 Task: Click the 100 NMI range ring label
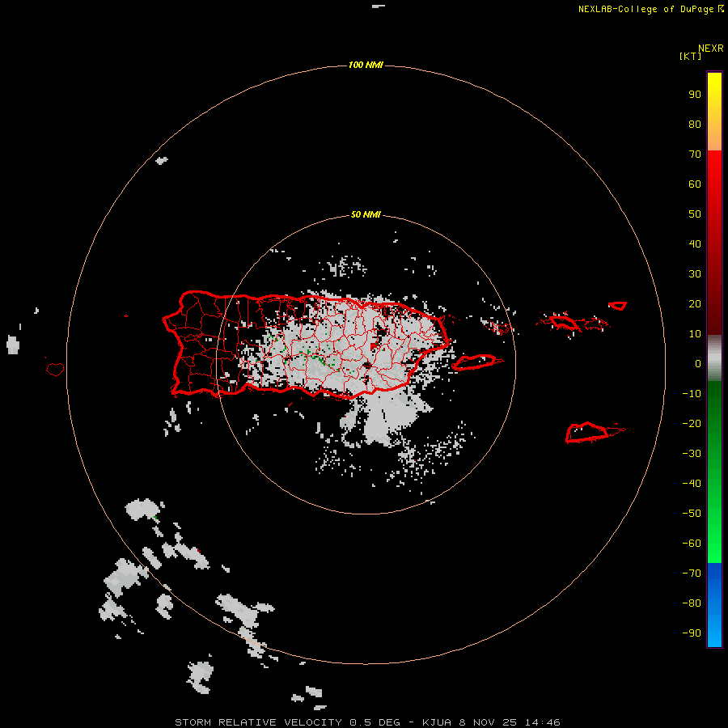pyautogui.click(x=366, y=65)
